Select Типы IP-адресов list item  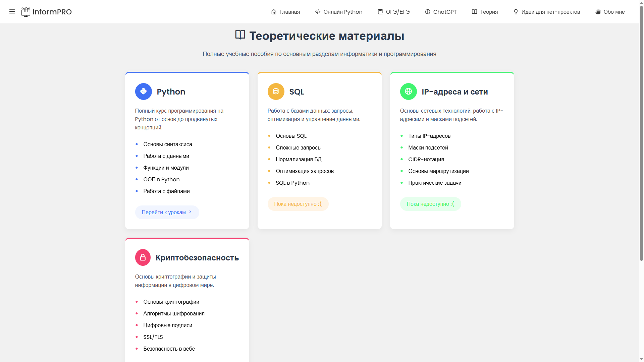429,136
